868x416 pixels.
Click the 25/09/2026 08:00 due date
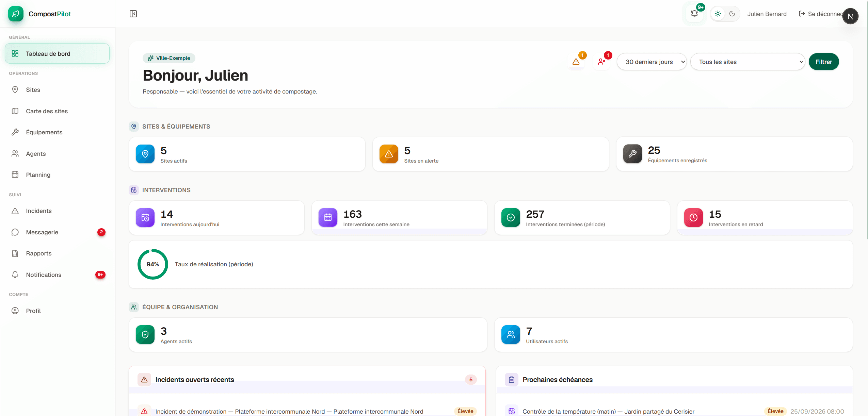817,412
